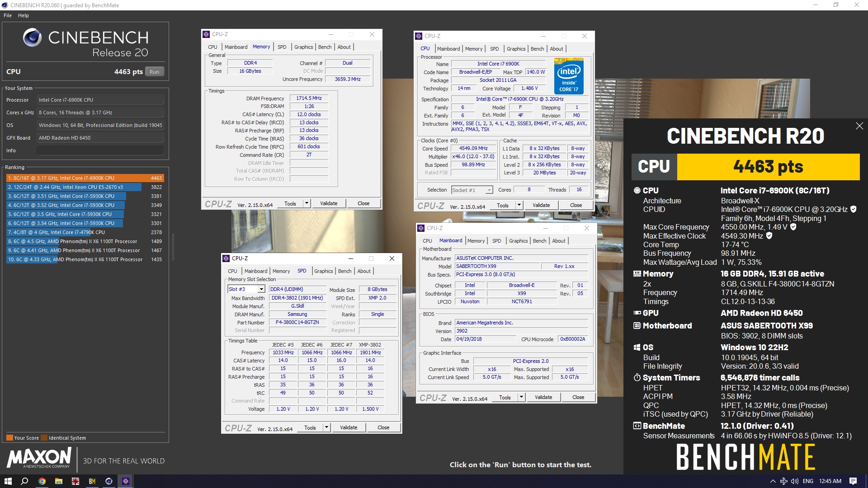Click the CPU-Z SPD window title icon
868x488 pixels.
click(x=226, y=258)
